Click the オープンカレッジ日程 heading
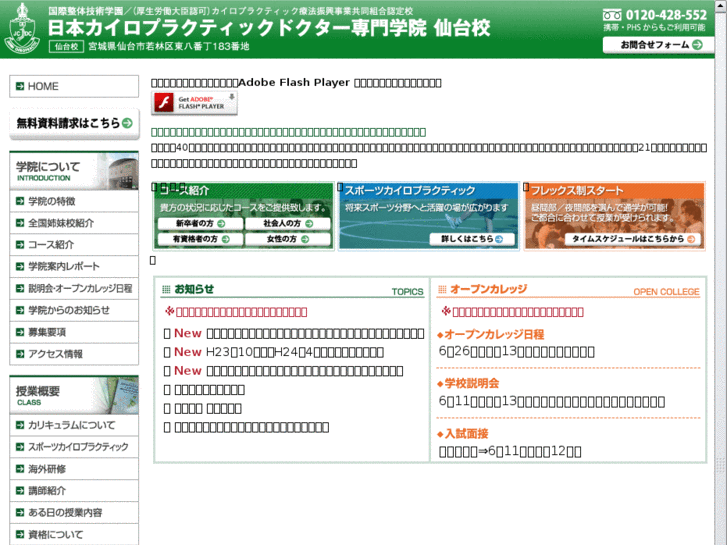 pyautogui.click(x=494, y=334)
